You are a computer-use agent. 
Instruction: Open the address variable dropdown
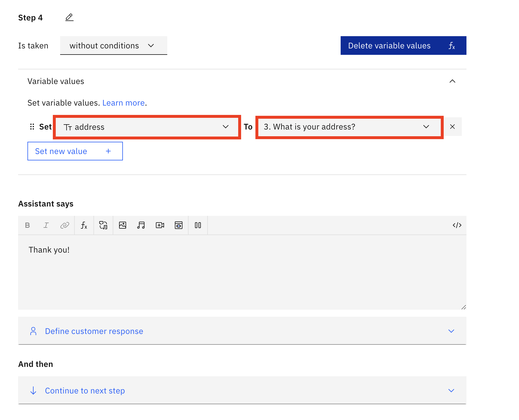click(x=147, y=127)
